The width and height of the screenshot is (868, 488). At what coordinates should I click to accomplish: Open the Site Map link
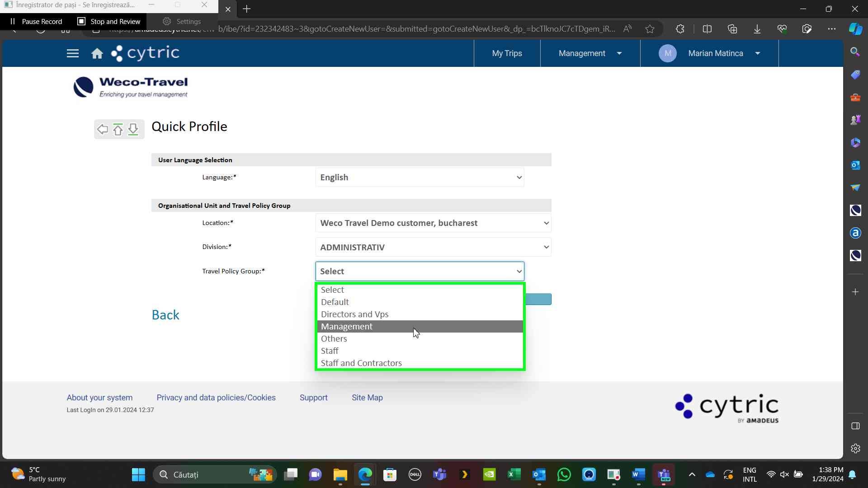pyautogui.click(x=367, y=398)
